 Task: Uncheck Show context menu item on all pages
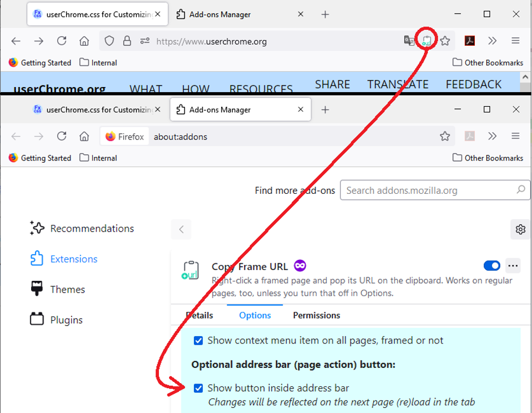point(198,341)
